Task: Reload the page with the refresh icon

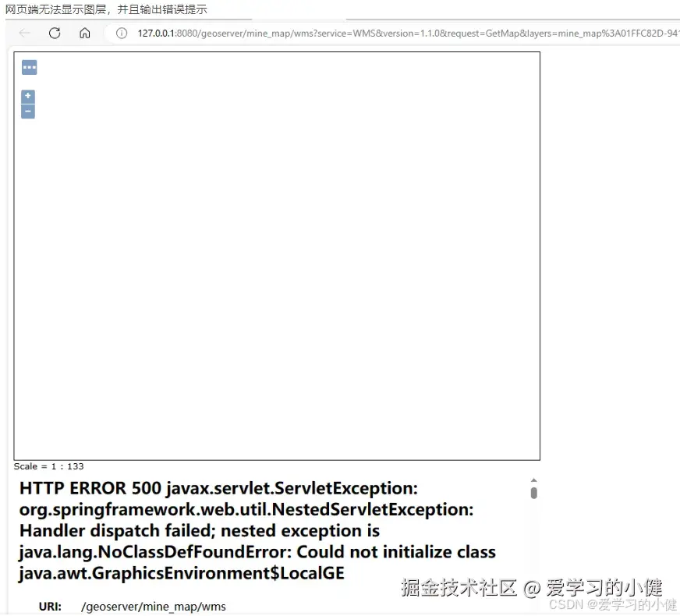Action: pos(55,33)
